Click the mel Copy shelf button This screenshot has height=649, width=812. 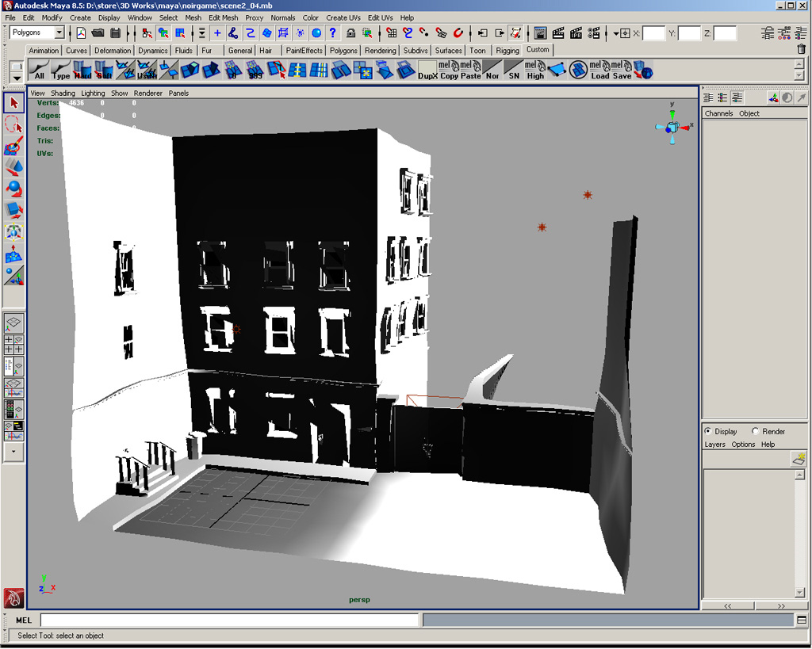tap(449, 71)
